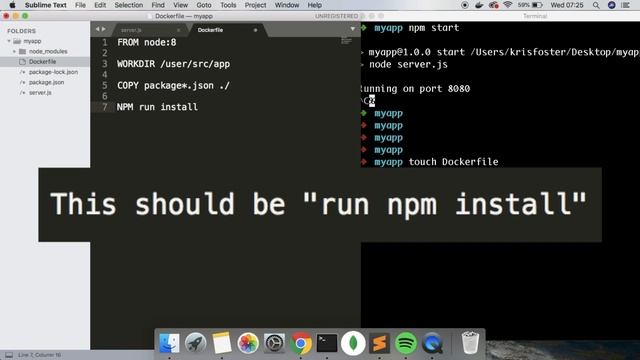Screen dimensions: 640x360
Task: Toggle side bar icon in status bar
Action: point(9,355)
